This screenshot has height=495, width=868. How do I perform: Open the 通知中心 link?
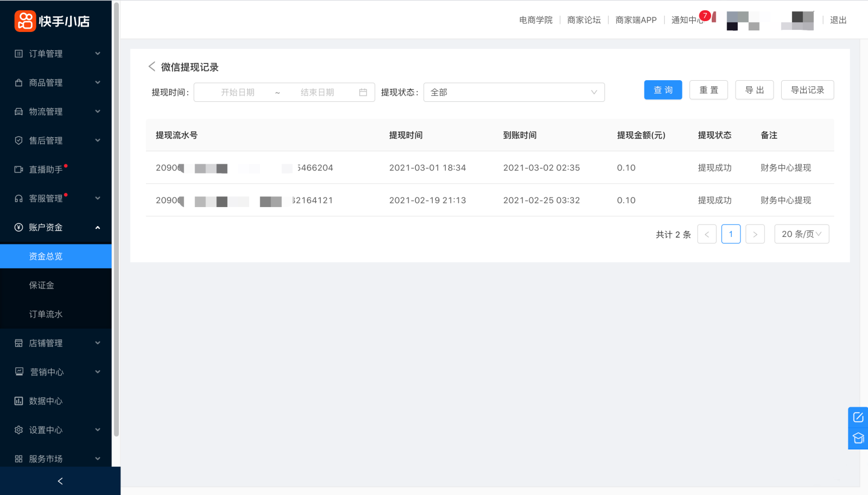coord(687,20)
